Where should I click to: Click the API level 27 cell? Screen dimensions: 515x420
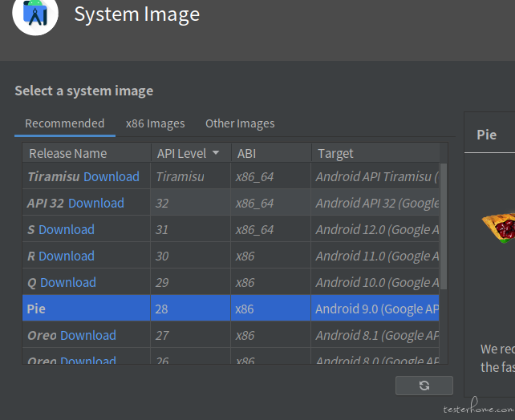pos(191,335)
